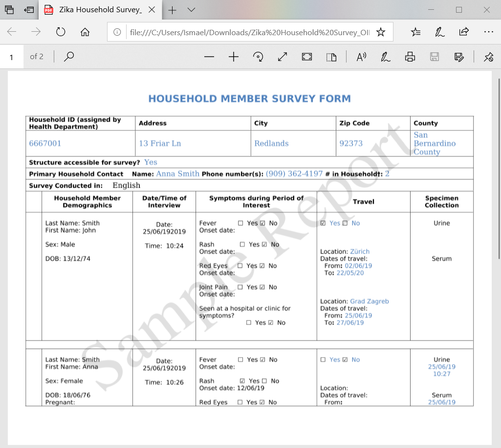Click the Save As icon in toolbar
The width and height of the screenshot is (501, 448).
pos(459,57)
